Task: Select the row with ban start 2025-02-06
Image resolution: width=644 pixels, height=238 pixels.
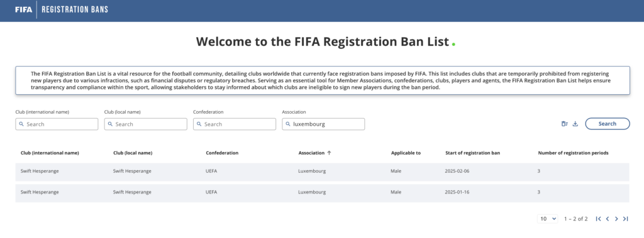Action: click(x=322, y=171)
